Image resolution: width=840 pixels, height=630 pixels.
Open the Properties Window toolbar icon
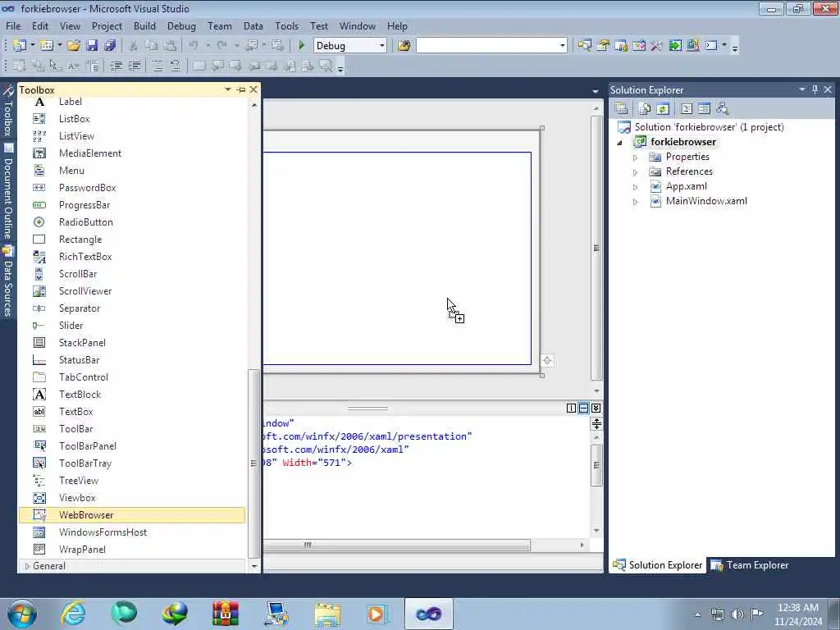pos(603,46)
